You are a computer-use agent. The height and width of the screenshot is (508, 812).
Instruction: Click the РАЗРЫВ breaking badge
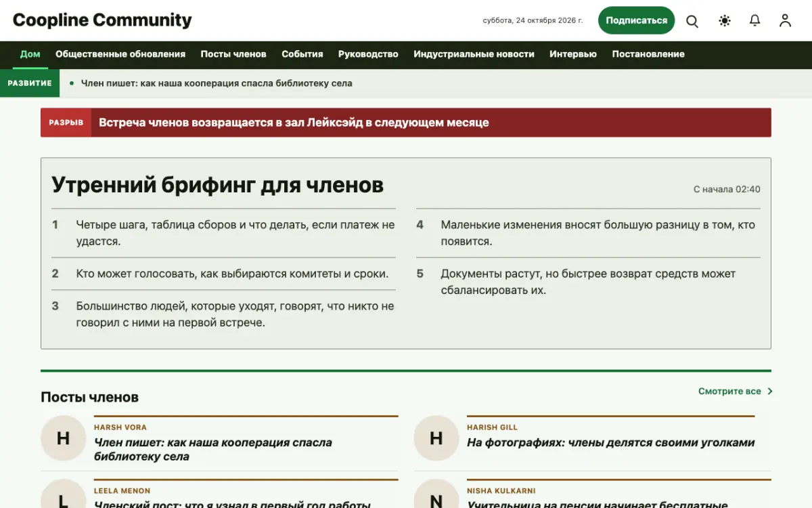pyautogui.click(x=66, y=123)
